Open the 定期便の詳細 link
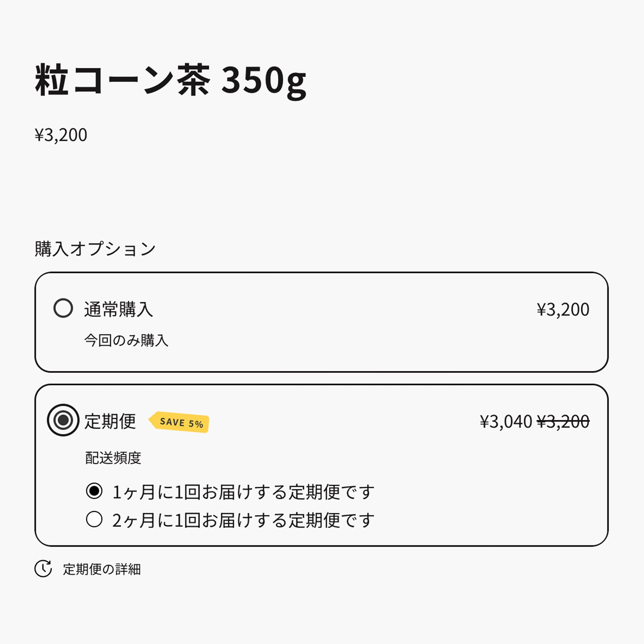The image size is (644, 644). pos(102,569)
